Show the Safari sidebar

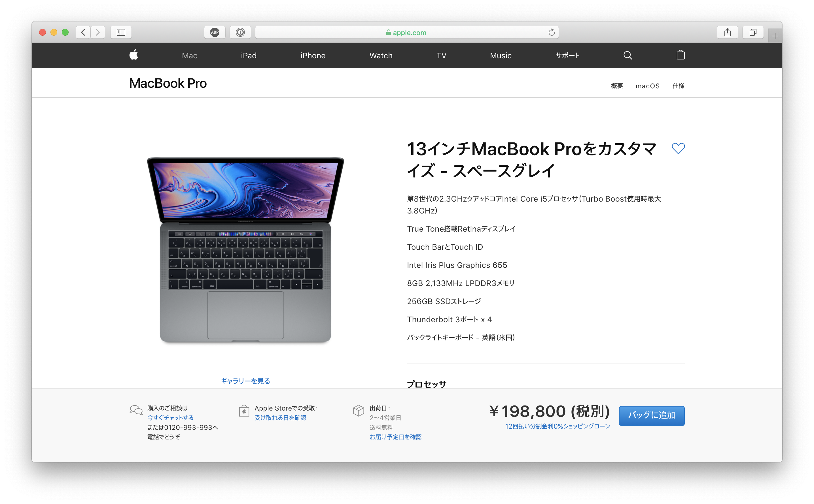pos(121,32)
